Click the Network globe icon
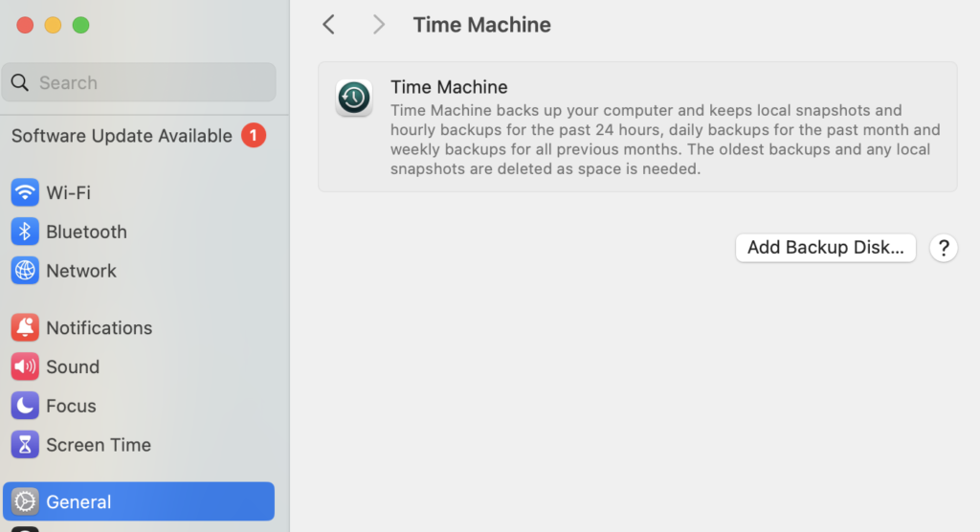The height and width of the screenshot is (532, 980). click(25, 271)
